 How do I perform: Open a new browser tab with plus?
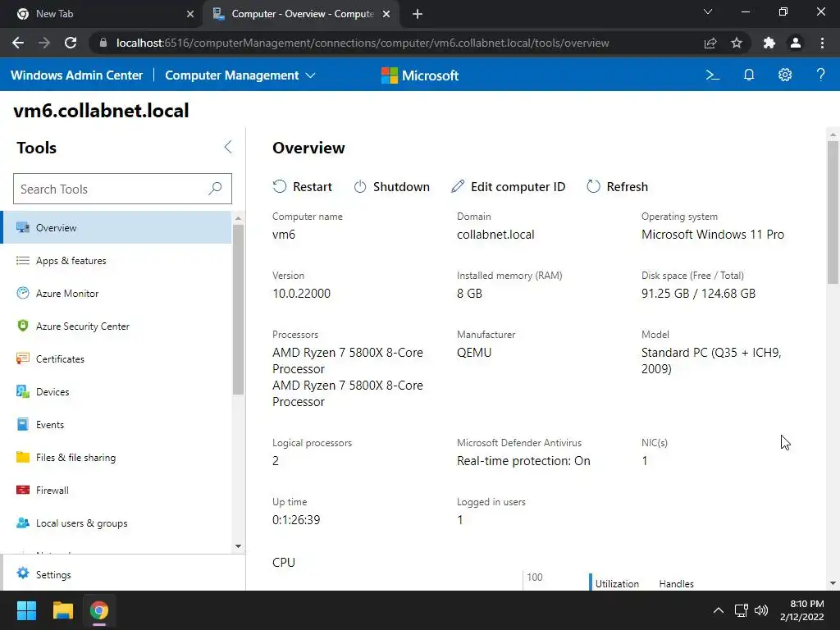tap(418, 14)
